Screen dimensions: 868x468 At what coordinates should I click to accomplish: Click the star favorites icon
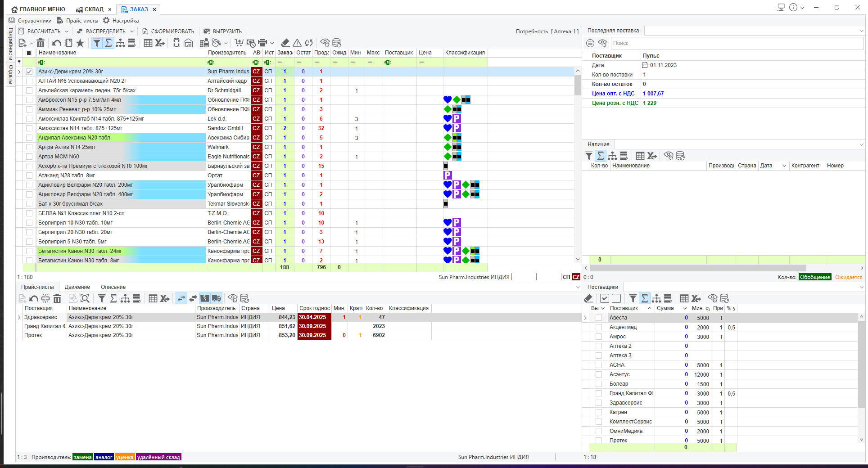pos(80,43)
